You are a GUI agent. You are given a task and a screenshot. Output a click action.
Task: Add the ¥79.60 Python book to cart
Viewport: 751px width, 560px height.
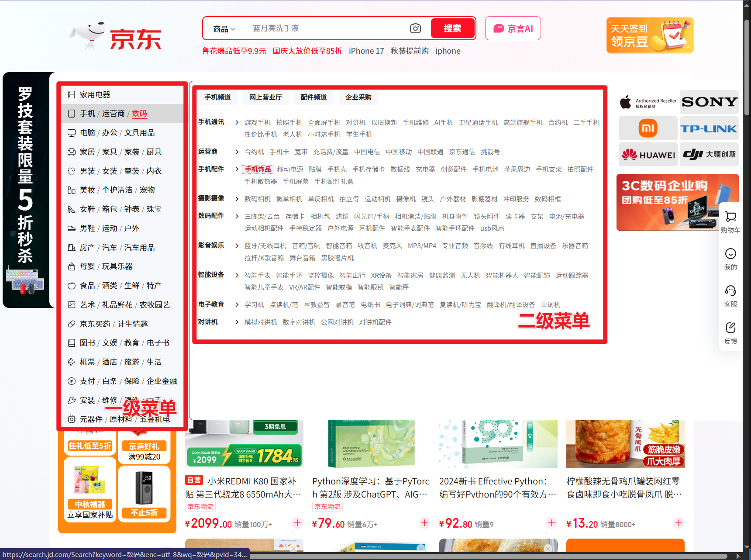click(424, 523)
